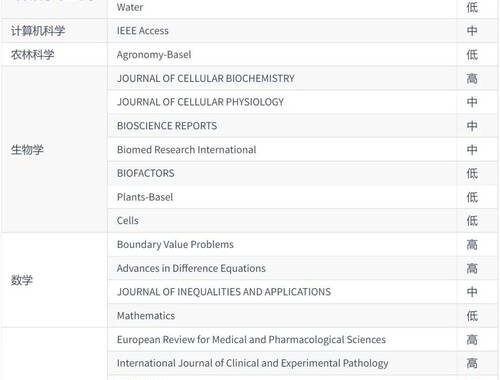
Task: Click the Mathematics journal name
Action: pyautogui.click(x=146, y=316)
